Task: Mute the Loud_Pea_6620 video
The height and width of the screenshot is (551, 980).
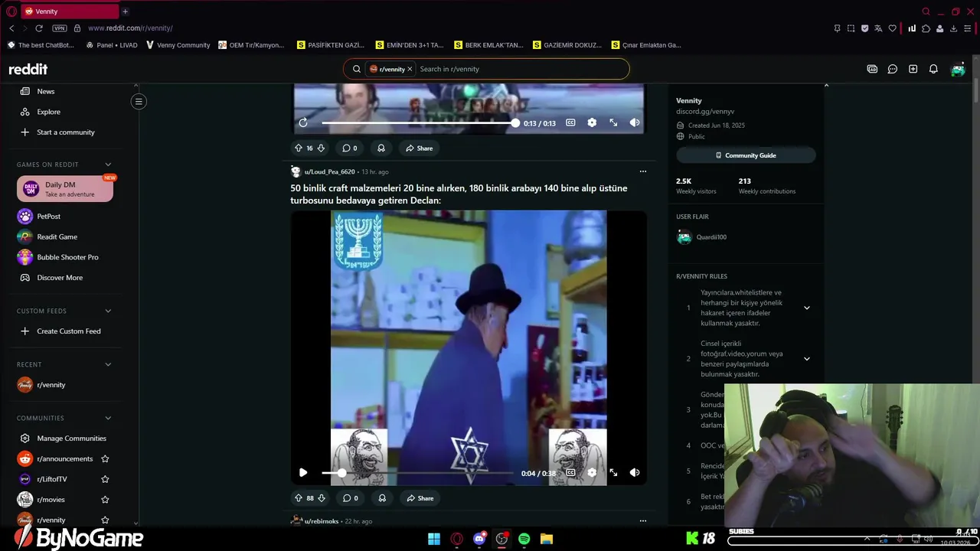Action: pyautogui.click(x=635, y=473)
